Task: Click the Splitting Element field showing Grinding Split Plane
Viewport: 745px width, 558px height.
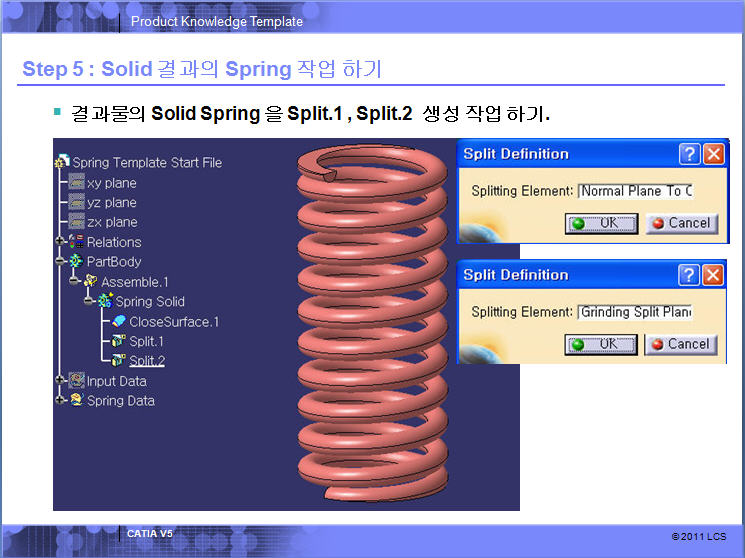Action: point(636,312)
